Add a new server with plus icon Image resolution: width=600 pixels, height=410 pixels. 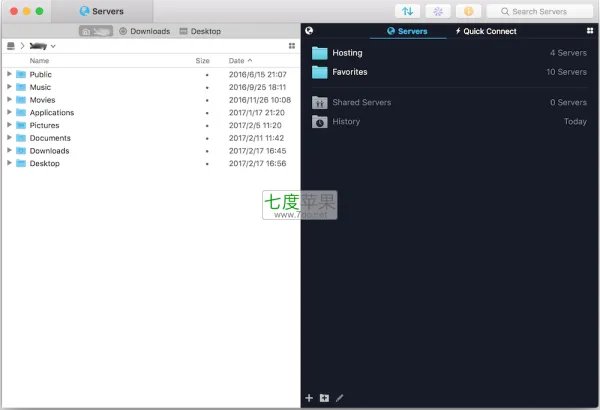point(309,398)
